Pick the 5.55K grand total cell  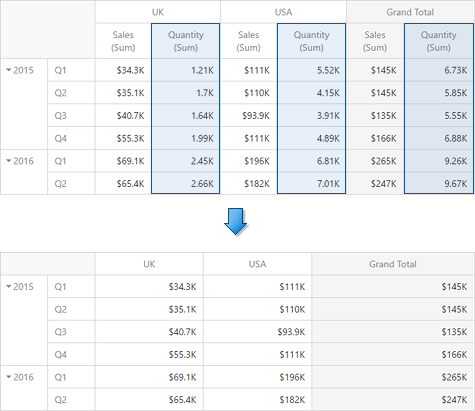[x=439, y=115]
